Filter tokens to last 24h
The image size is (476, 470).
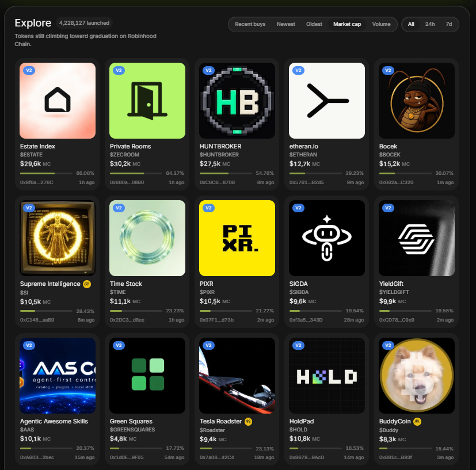click(430, 24)
